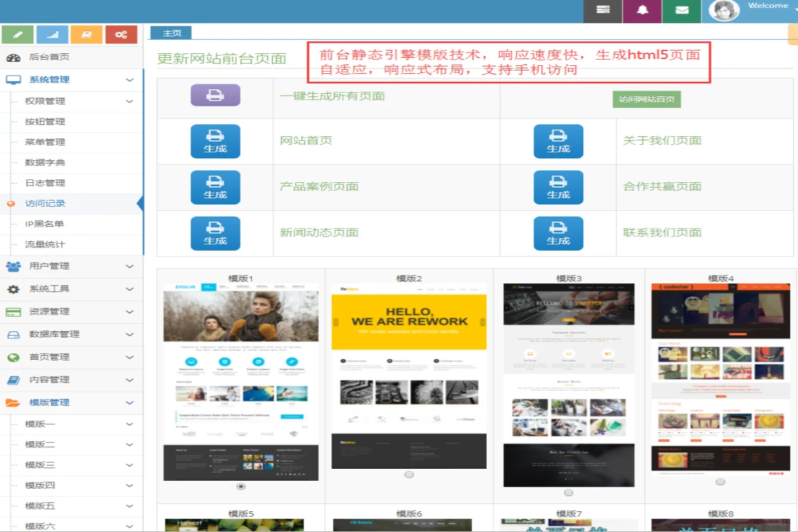Screen dimensions: 798x532
Task: Open 日志管理 in the sidebar
Action: pyautogui.click(x=45, y=183)
